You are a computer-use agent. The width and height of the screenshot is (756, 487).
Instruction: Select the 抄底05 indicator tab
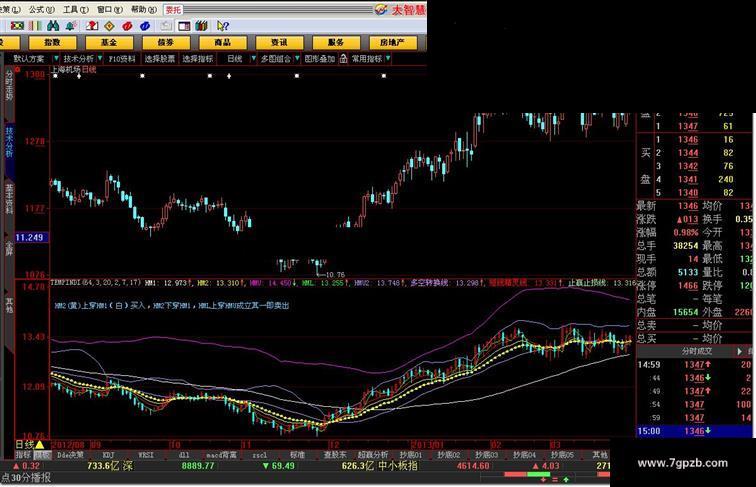click(562, 455)
